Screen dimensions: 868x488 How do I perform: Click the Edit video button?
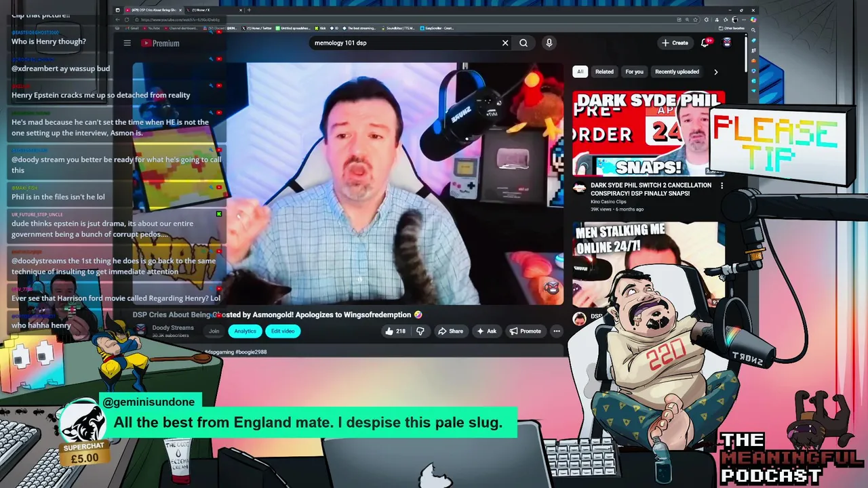pyautogui.click(x=283, y=331)
